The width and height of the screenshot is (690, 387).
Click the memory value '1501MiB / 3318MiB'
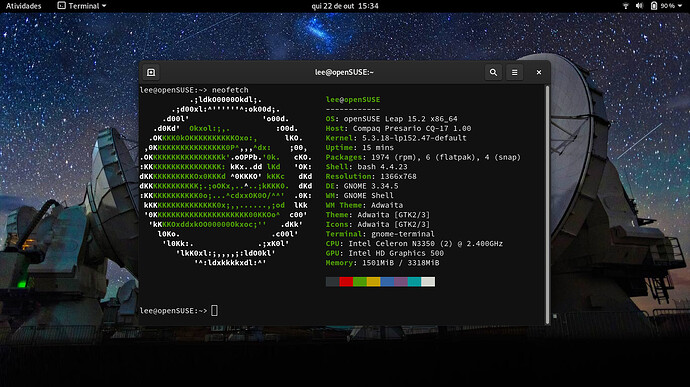(400, 263)
